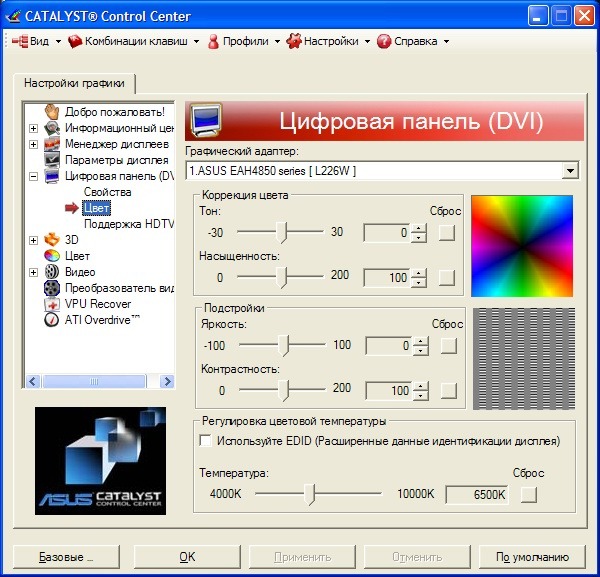Click the 3D tree icon

52,240
